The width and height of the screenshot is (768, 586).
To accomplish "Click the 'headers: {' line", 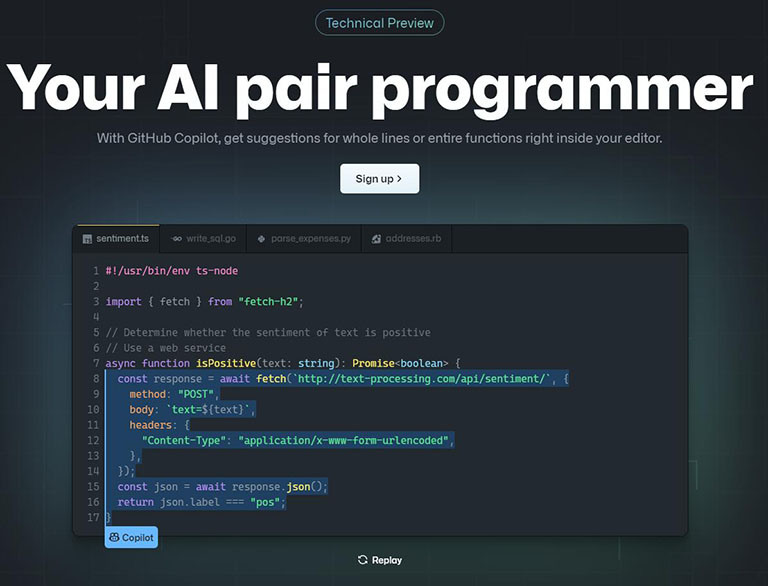I will pyautogui.click(x=159, y=425).
